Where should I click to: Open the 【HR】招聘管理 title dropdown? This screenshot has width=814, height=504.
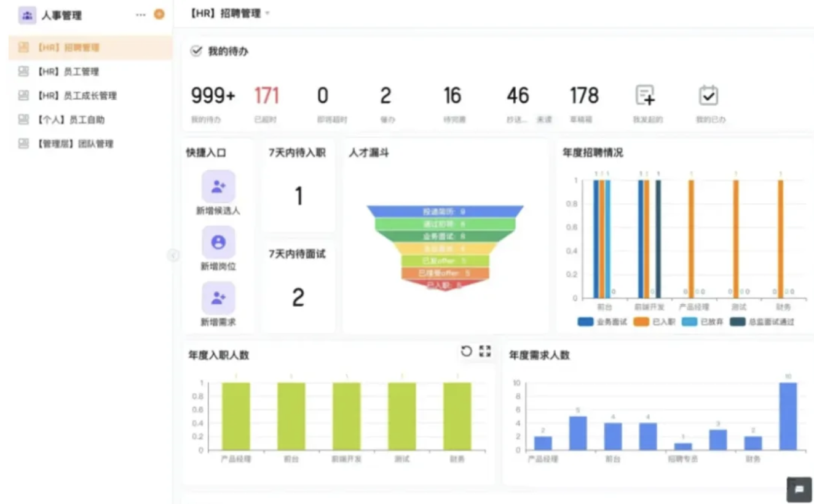click(267, 14)
